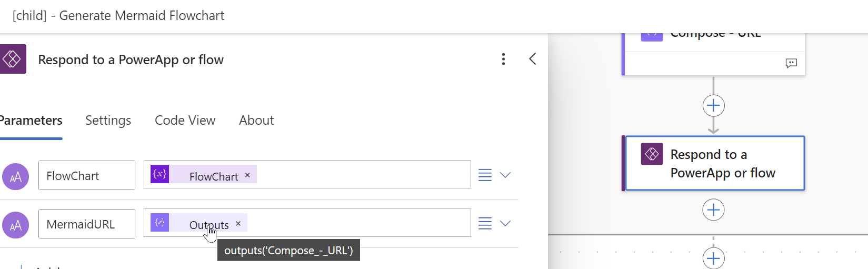The height and width of the screenshot is (269, 868).
Task: Open list menu icon for MermaidURL row
Action: [485, 223]
